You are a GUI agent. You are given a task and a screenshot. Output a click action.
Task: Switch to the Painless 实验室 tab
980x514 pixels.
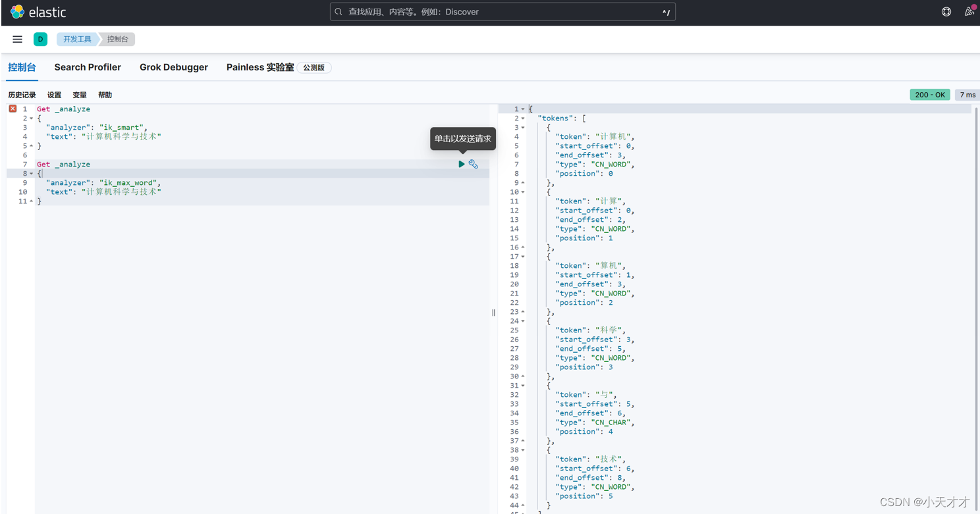pyautogui.click(x=260, y=67)
